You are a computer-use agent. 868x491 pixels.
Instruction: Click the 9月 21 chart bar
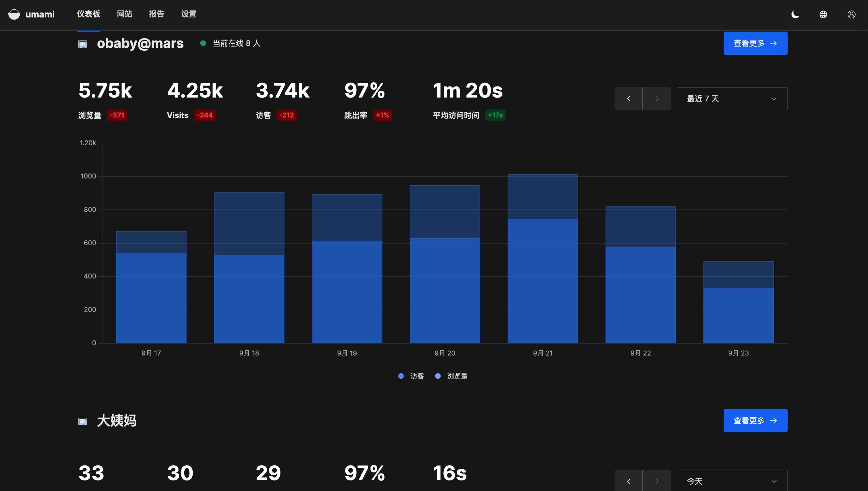(x=543, y=270)
